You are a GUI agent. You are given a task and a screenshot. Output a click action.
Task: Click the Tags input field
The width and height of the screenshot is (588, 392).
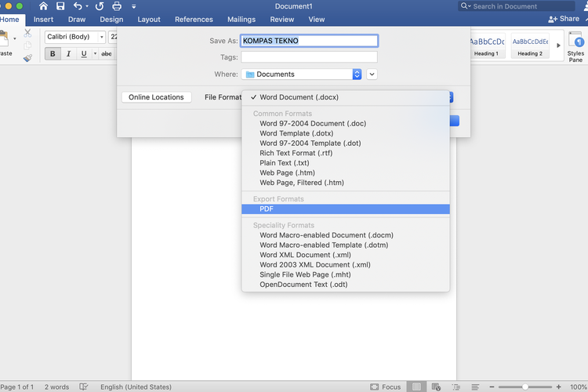(x=309, y=57)
